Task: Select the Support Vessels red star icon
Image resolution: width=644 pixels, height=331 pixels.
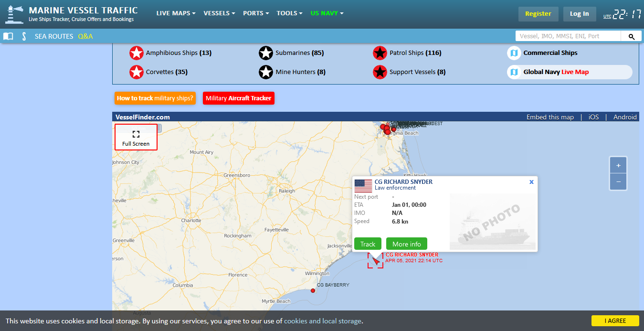Action: click(380, 72)
